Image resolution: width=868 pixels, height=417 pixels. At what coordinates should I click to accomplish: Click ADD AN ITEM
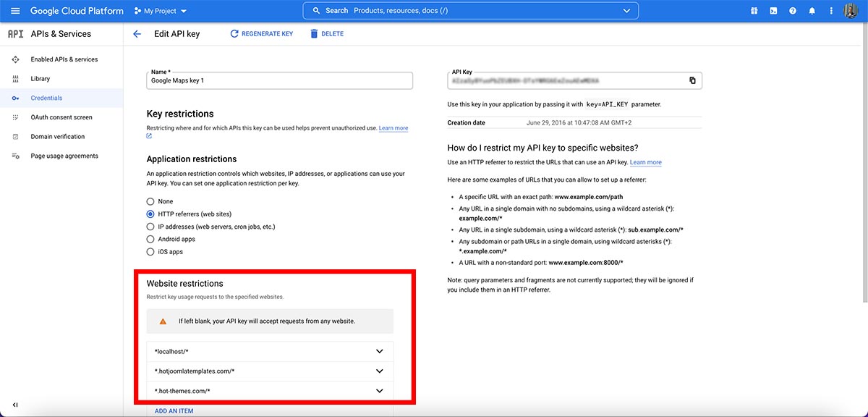[174, 411]
